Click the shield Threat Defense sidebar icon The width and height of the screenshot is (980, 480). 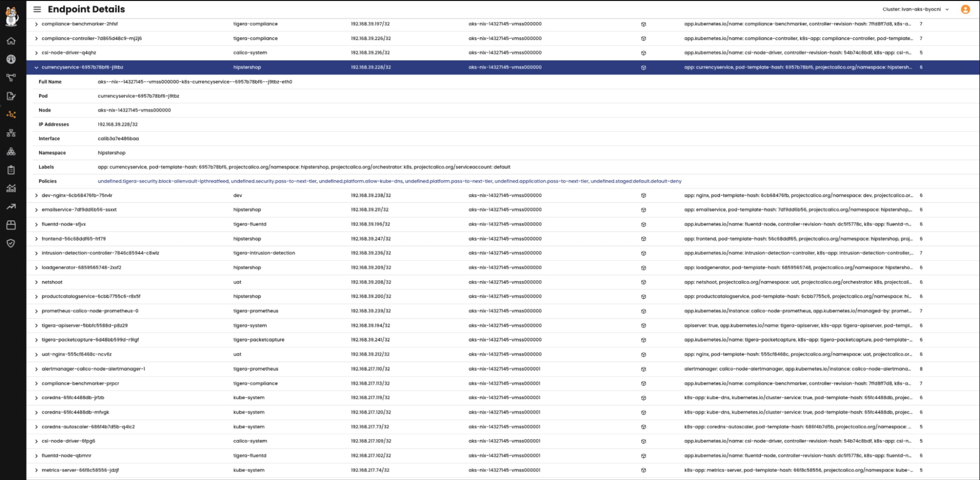tap(11, 243)
